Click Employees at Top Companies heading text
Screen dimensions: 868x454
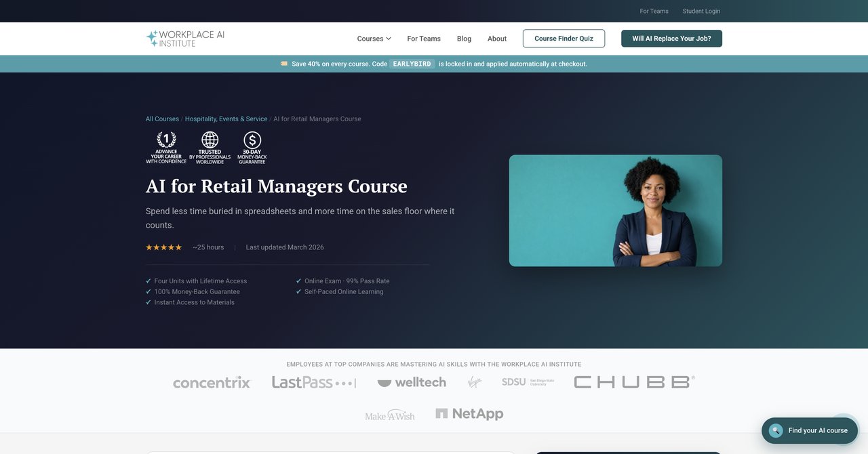coord(434,365)
